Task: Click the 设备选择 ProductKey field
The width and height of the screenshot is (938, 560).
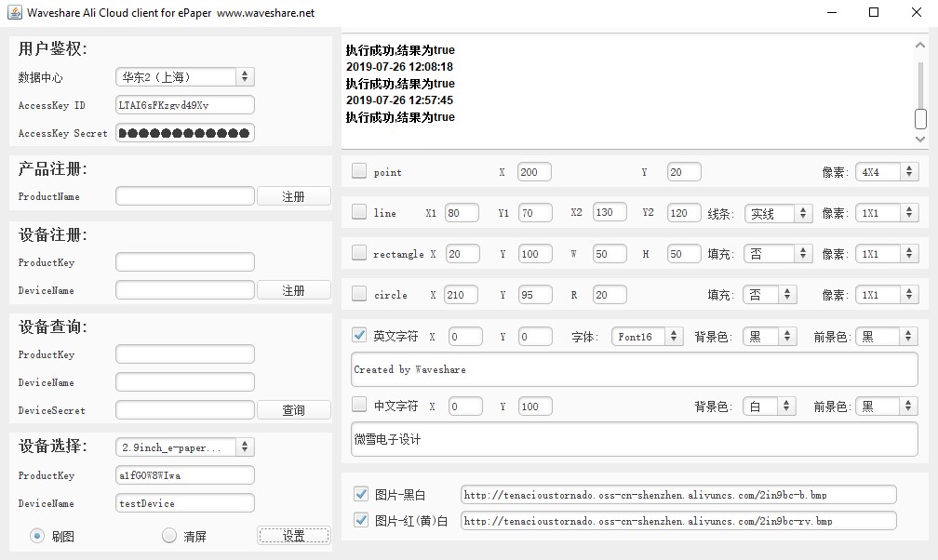Action: tap(185, 475)
